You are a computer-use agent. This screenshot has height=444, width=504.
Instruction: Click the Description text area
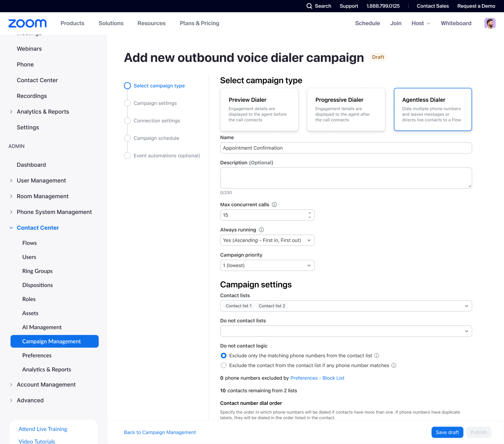click(x=346, y=178)
